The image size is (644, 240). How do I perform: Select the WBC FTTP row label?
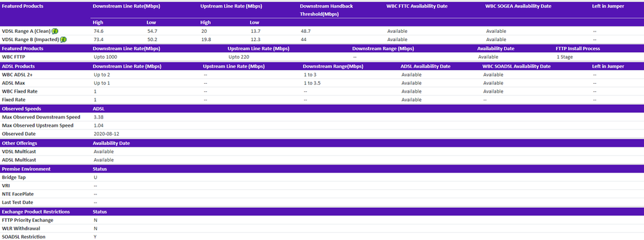pyautogui.click(x=14, y=57)
